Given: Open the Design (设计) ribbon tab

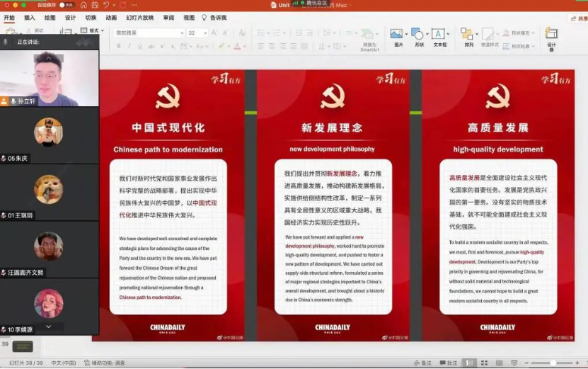Looking at the screenshot, I should tap(70, 18).
